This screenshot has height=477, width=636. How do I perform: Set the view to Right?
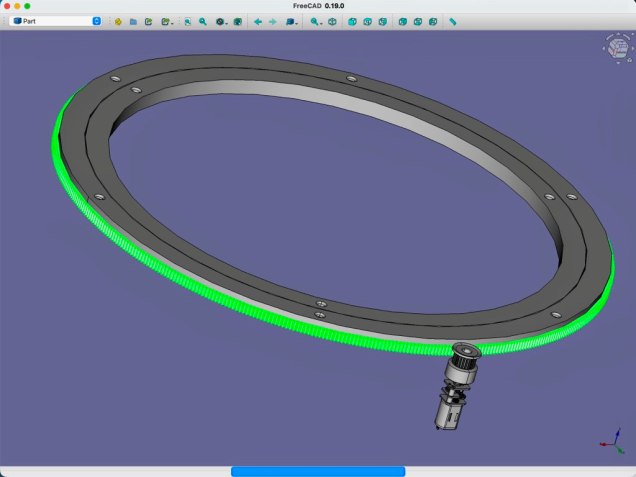[x=382, y=20]
